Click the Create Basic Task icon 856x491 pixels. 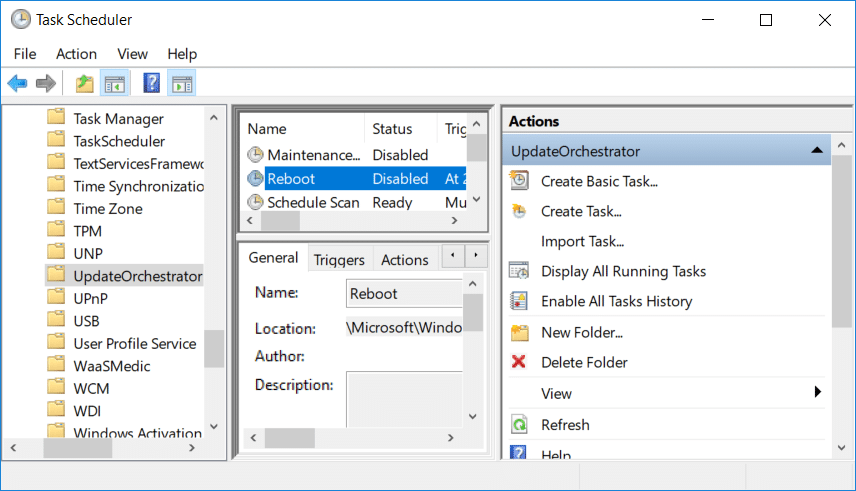pyautogui.click(x=518, y=181)
